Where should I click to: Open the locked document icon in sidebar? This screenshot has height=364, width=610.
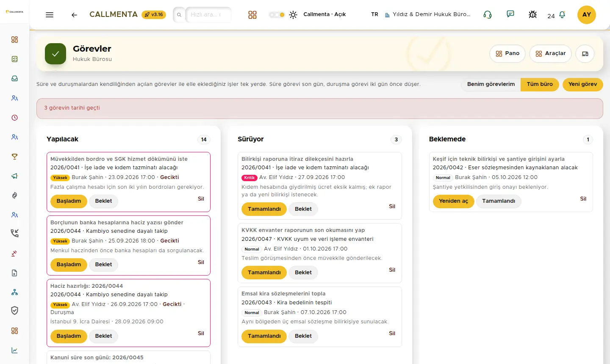15,273
